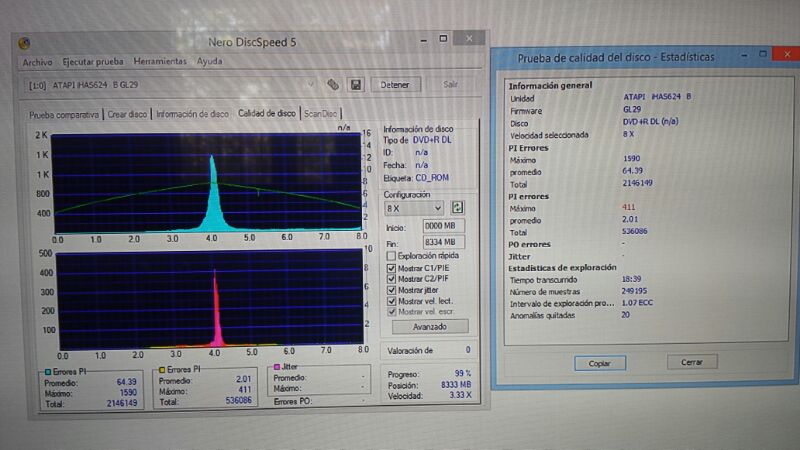Click the save floppy disk icon
Screen dimensions: 800x450
point(355,85)
